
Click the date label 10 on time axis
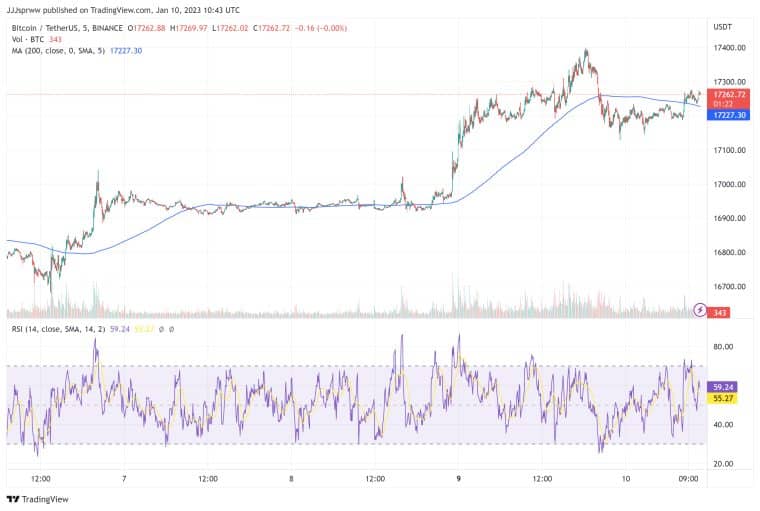(x=626, y=479)
